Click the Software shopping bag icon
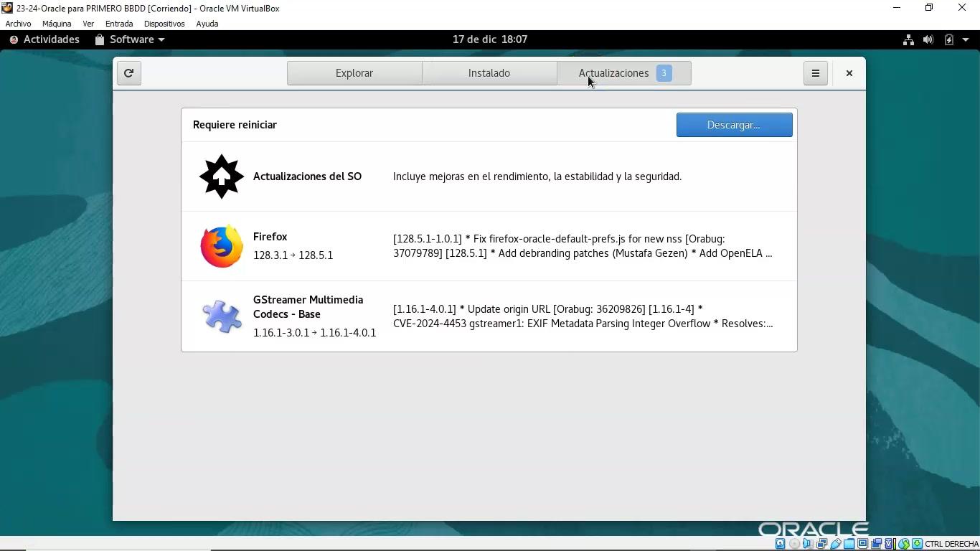The image size is (980, 551). pos(100,39)
